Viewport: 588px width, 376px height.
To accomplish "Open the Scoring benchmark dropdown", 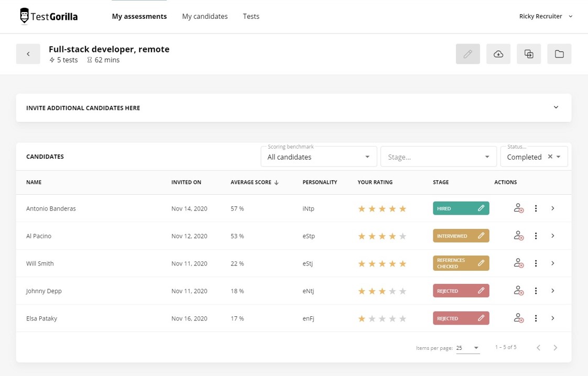I will [319, 157].
